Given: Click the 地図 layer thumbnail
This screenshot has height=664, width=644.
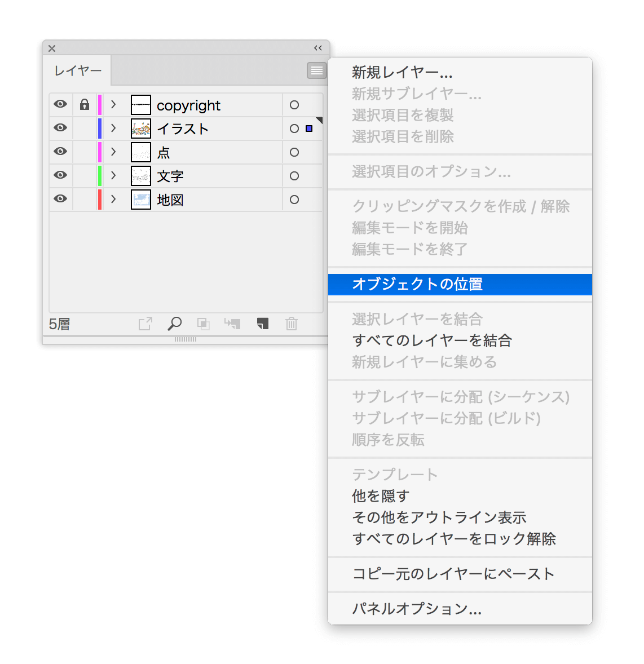Looking at the screenshot, I should (140, 200).
